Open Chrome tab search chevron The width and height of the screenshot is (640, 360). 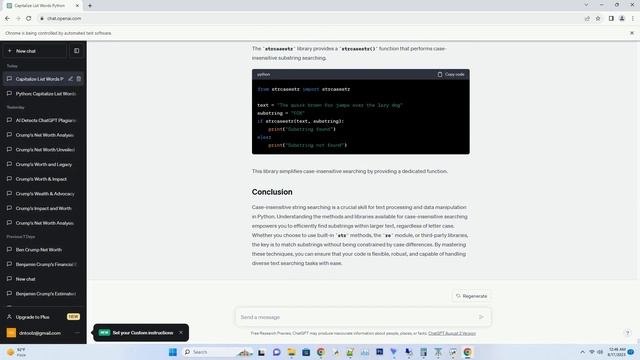(x=586, y=5)
